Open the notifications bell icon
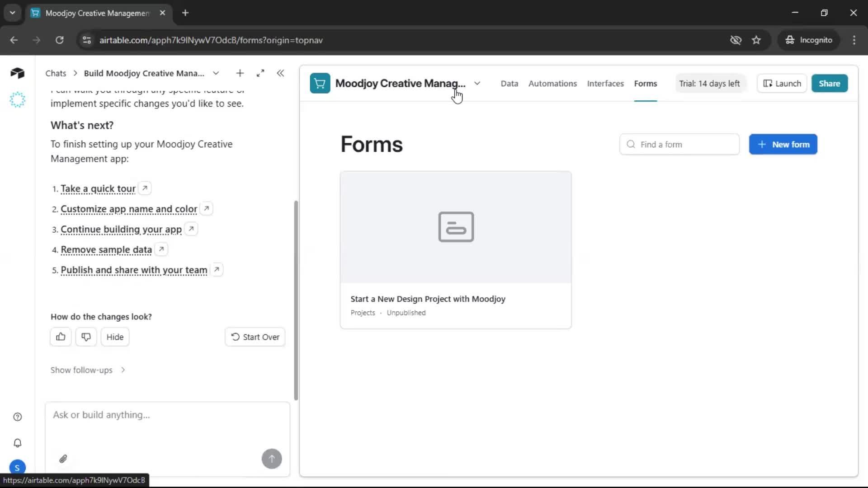 click(18, 443)
